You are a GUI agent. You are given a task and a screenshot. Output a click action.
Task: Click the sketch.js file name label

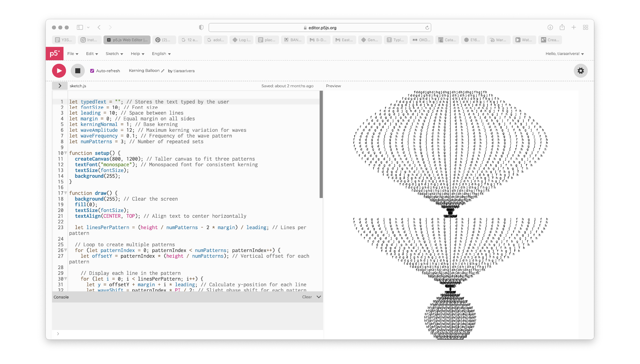point(78,86)
